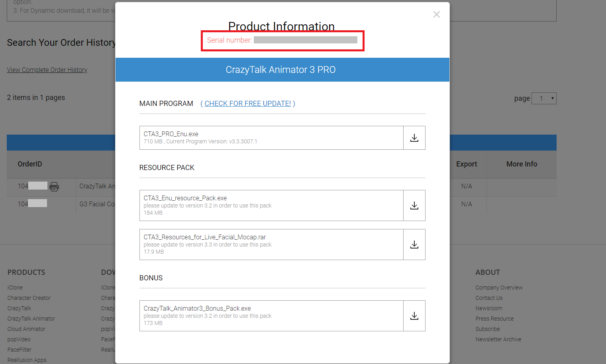Viewport: 606px width, 364px height.
Task: Select the Export column header
Action: [x=467, y=164]
